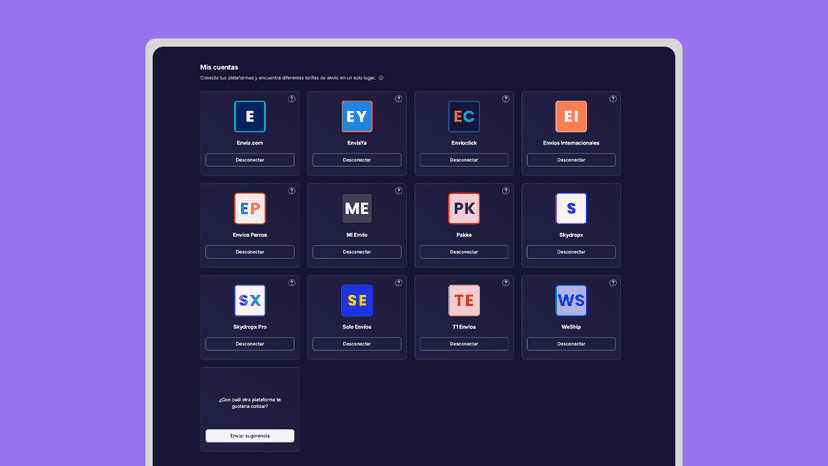Screen dimensions: 828x466
Task: Open help icon on T1 Envíos card
Action: tap(506, 283)
